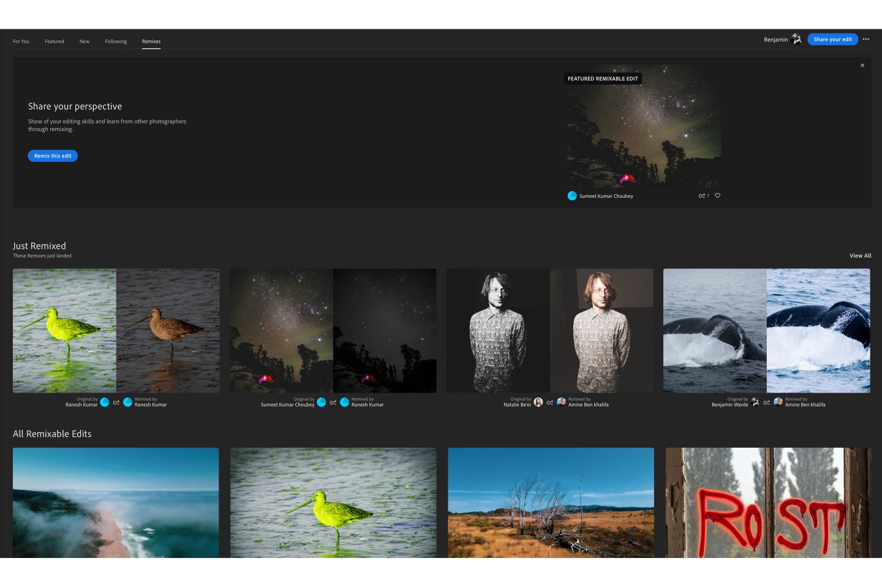Viewport: 882px width, 588px height.
Task: Open the red ROST graffiti window photo
Action: [x=767, y=502]
